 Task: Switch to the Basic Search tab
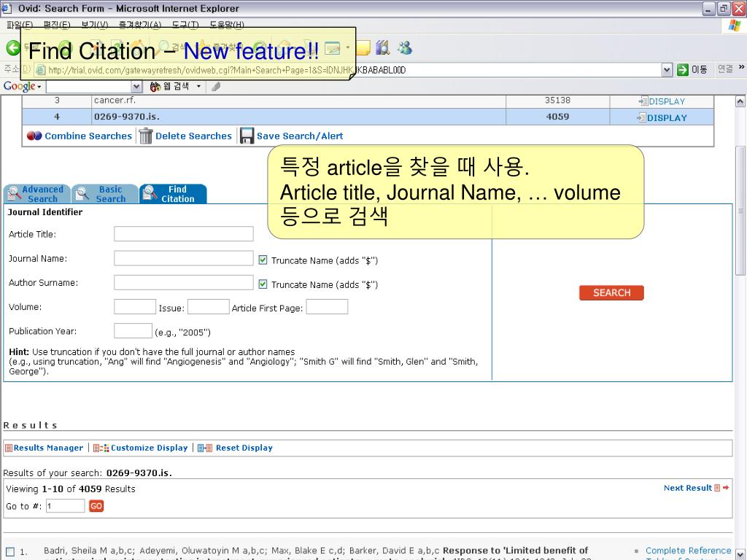(x=105, y=194)
